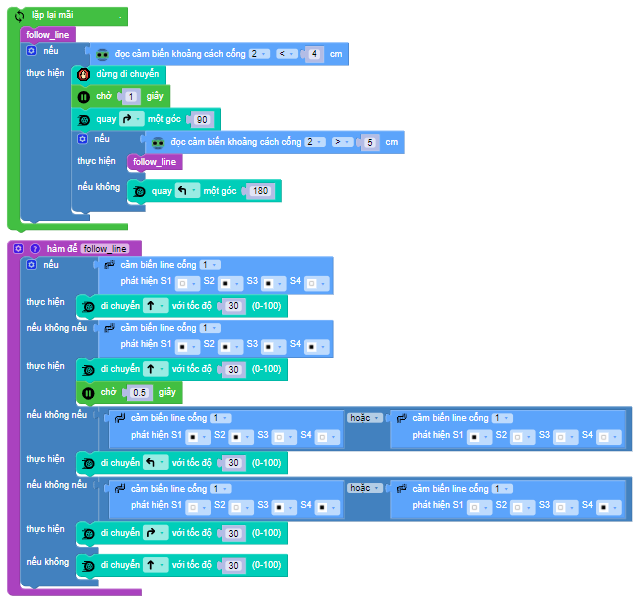
Task: Edit distance threshold value '5'
Action: pos(369,142)
